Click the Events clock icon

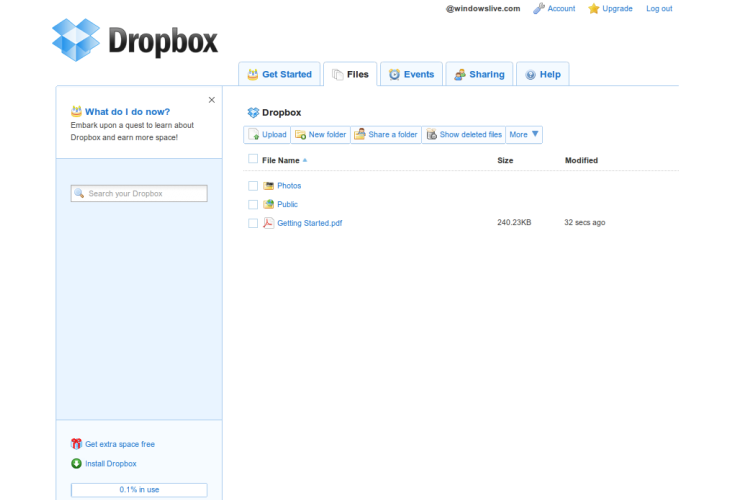[394, 74]
